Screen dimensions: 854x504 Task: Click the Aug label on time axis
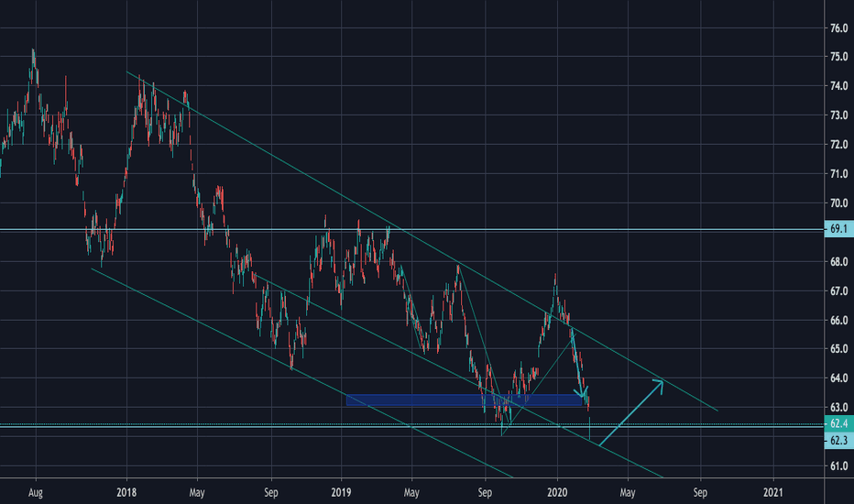(36, 493)
